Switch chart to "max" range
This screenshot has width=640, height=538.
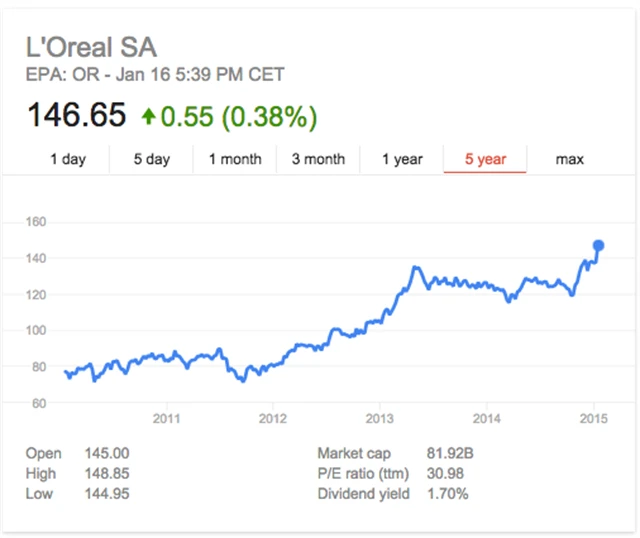(569, 159)
